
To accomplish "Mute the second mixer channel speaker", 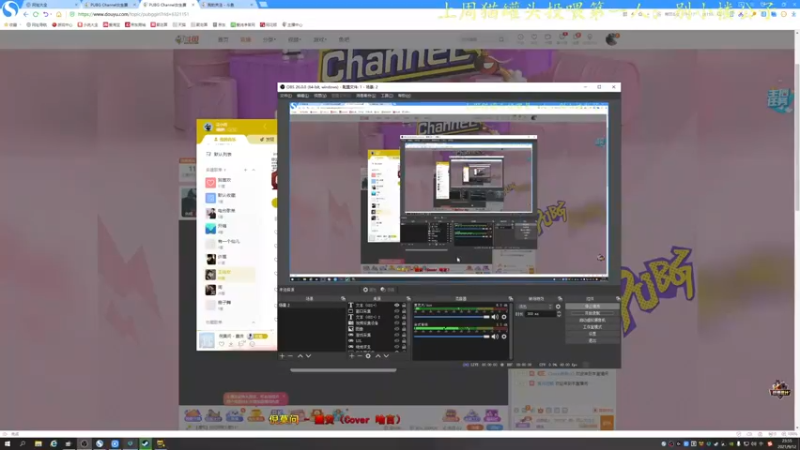I will (495, 337).
